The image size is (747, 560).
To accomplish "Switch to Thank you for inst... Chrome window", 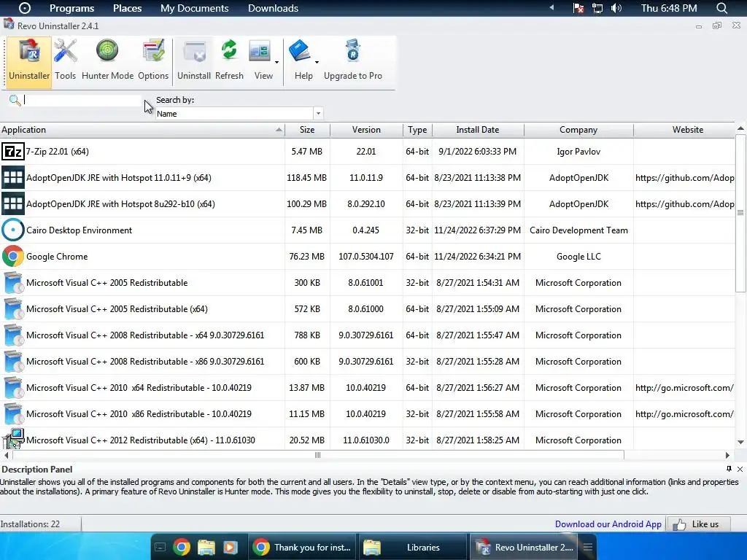I will (303, 547).
